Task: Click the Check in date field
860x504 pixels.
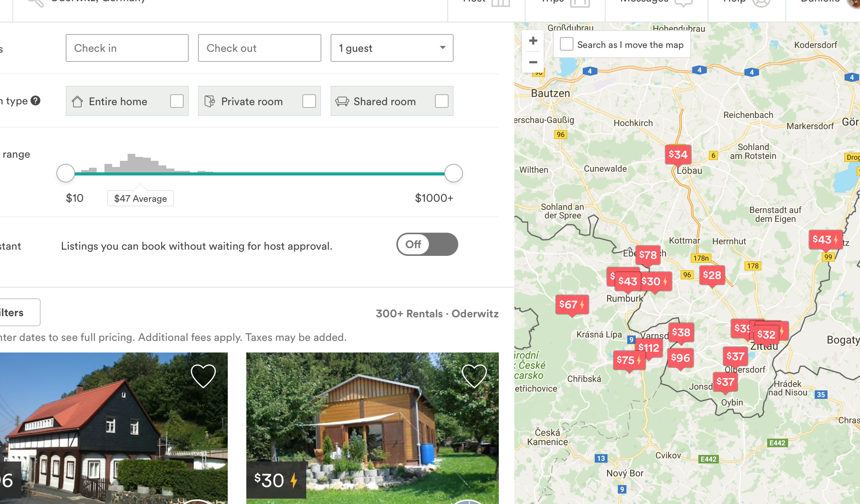Action: tap(127, 48)
